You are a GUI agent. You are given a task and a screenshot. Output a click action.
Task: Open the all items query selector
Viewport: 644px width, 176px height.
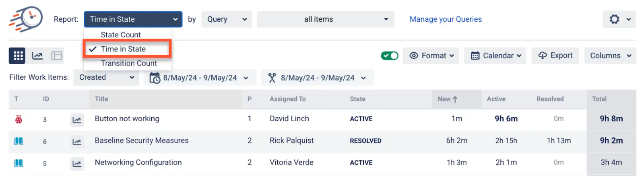(x=325, y=19)
